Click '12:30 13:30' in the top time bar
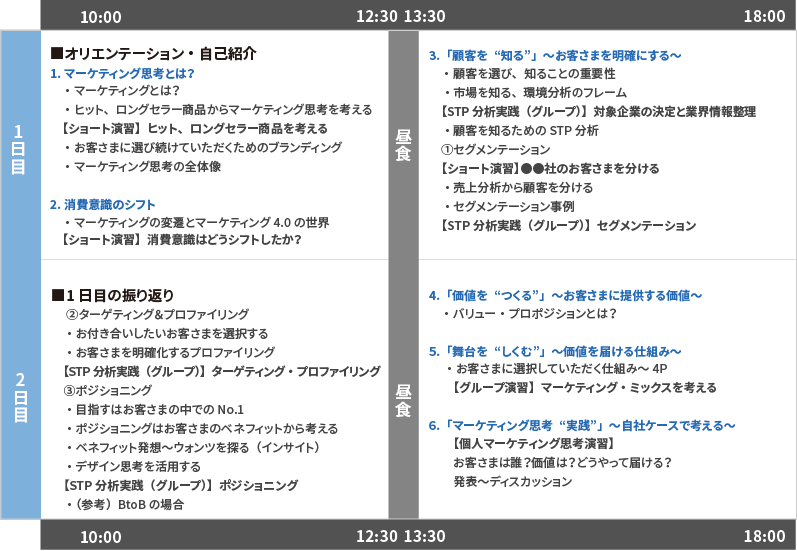Viewport: 797px width, 551px height. point(401,16)
